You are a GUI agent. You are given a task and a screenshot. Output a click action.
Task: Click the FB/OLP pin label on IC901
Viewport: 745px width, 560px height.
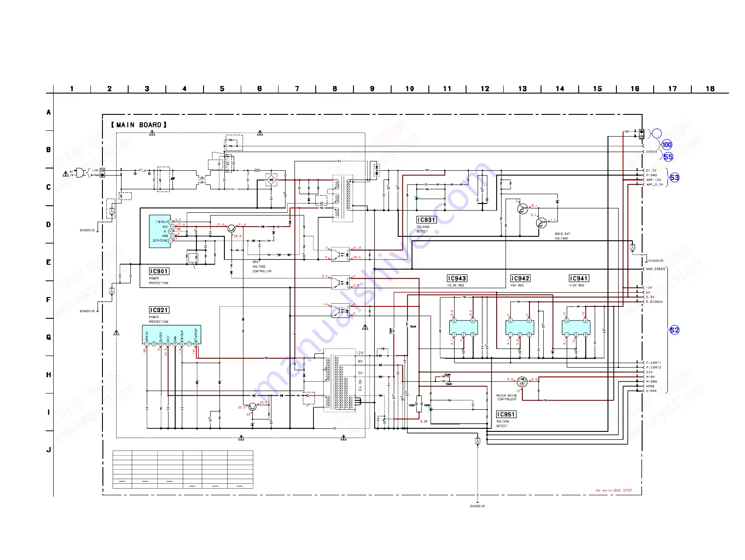[x=162, y=222]
